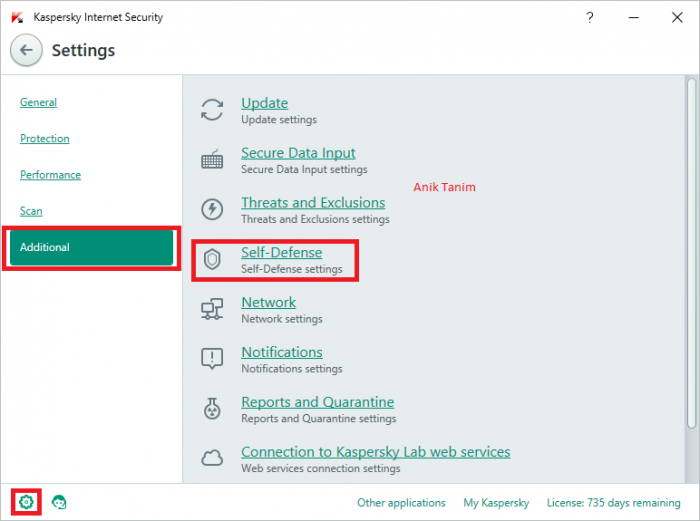700x521 pixels.
Task: Open help with the question mark
Action: pos(590,17)
